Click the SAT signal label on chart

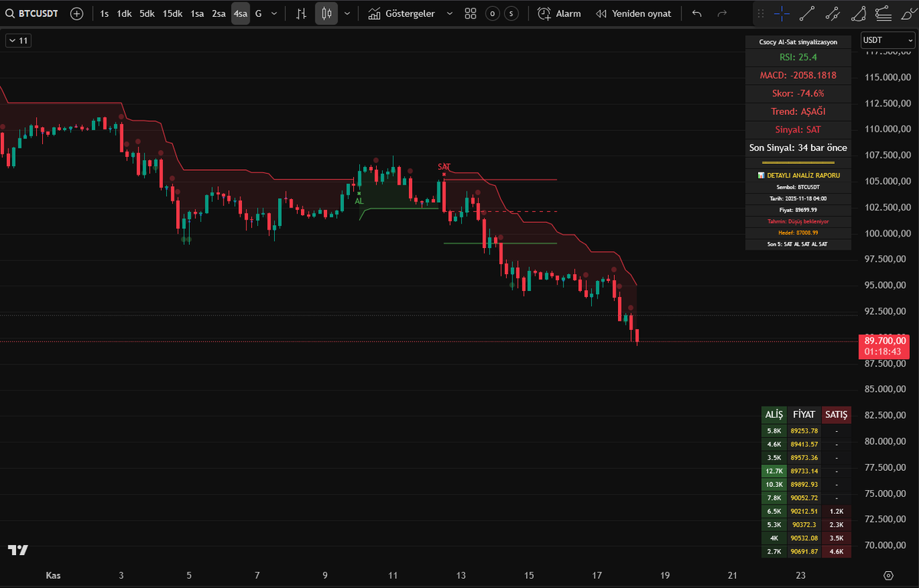444,166
